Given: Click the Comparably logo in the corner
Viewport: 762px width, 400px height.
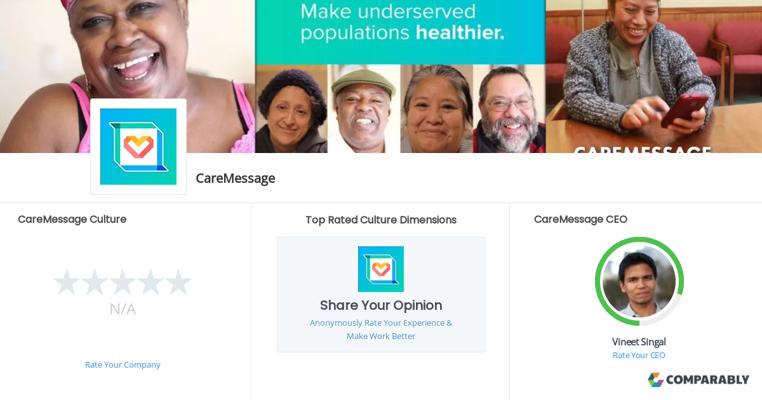Looking at the screenshot, I should tap(698, 380).
